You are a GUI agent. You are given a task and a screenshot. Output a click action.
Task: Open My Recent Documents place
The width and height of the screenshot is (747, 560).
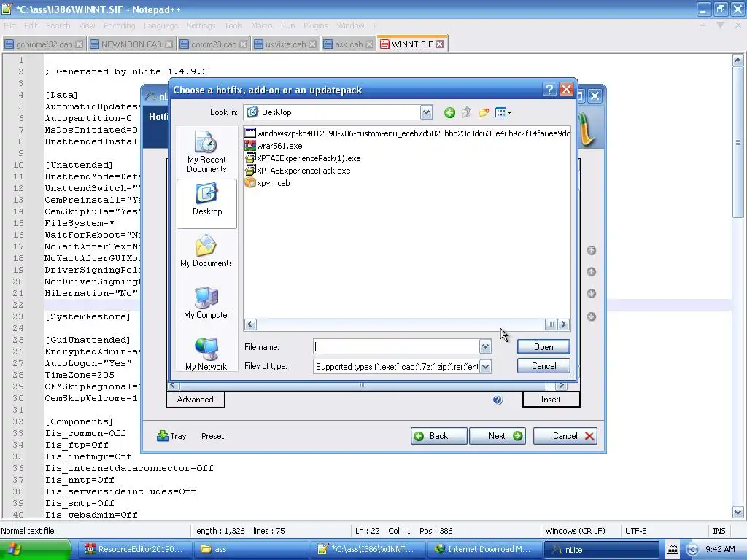[x=206, y=152]
